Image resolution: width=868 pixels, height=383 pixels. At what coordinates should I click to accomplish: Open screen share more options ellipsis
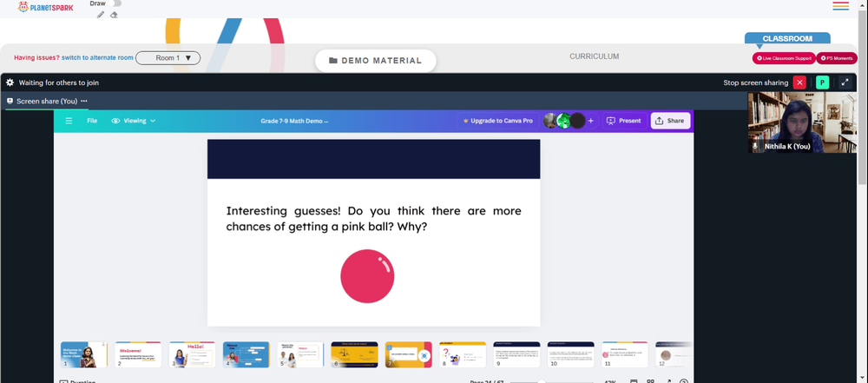[84, 101]
